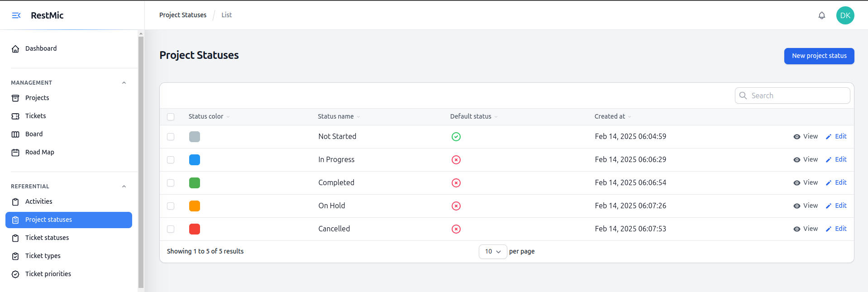Click the pencil icon for the Cancelled row

tap(828, 229)
